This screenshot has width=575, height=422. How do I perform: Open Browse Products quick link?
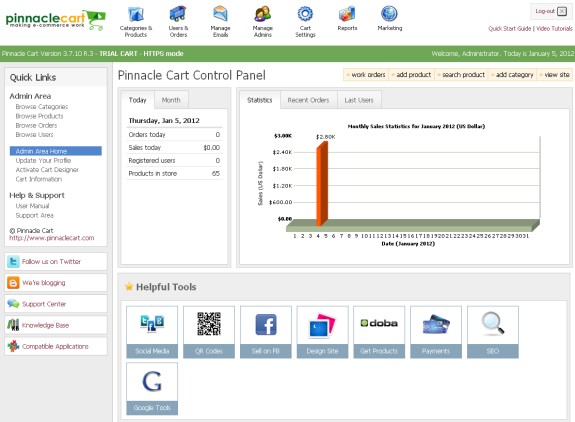[39, 116]
